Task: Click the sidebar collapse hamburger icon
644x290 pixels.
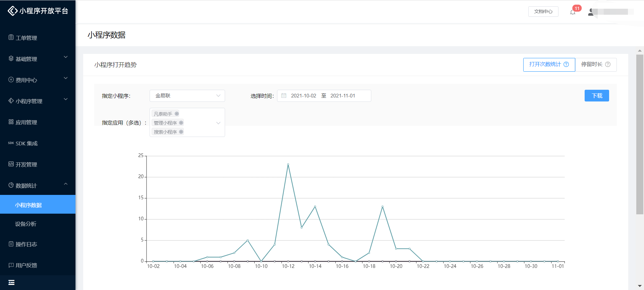Action: (x=11, y=282)
